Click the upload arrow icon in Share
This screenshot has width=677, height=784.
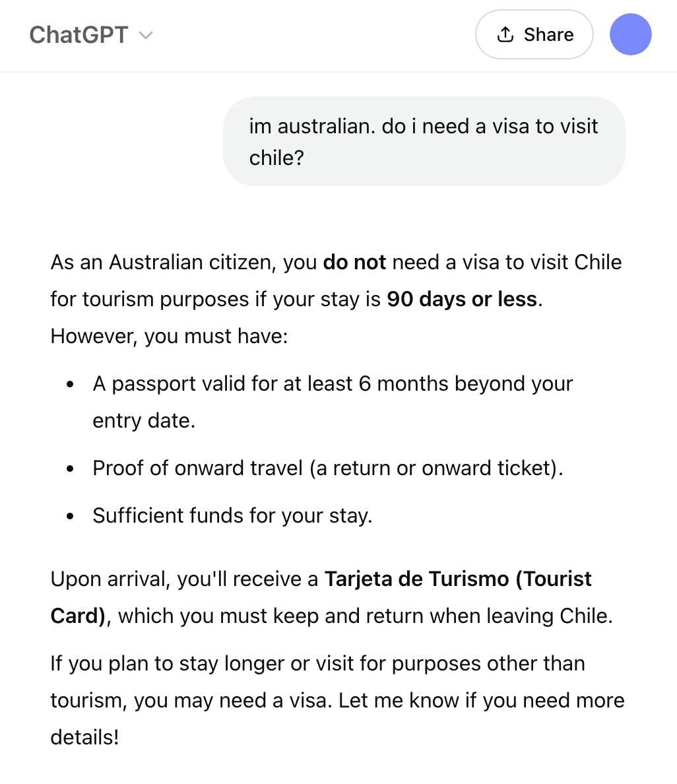tap(505, 34)
